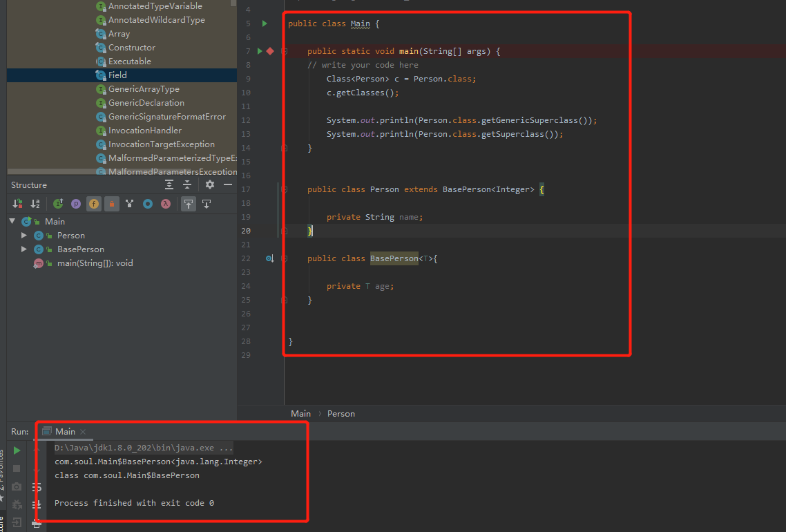786x532 pixels.
Task: Collapse all nodes in Structure panel
Action: (187, 185)
